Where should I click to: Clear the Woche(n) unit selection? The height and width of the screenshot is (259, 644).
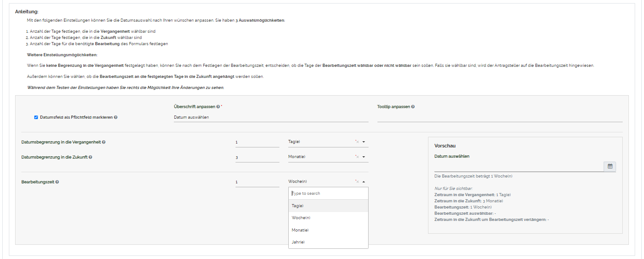tap(357, 182)
